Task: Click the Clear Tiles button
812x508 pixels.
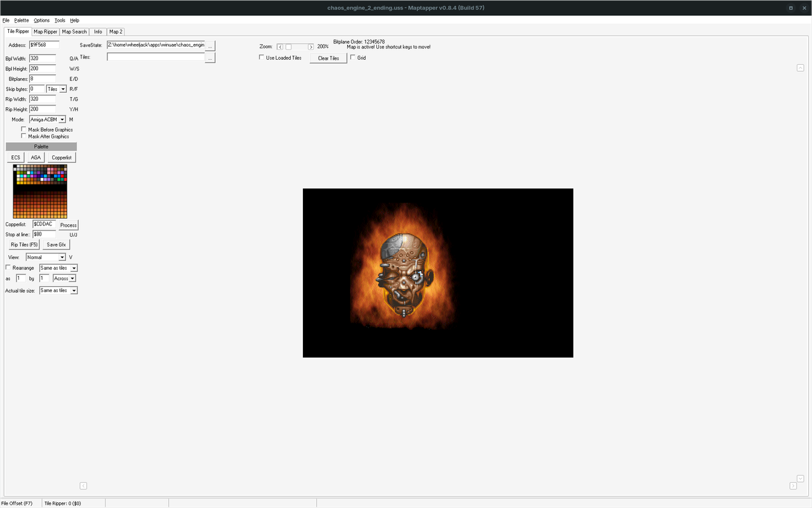Action: [328, 58]
